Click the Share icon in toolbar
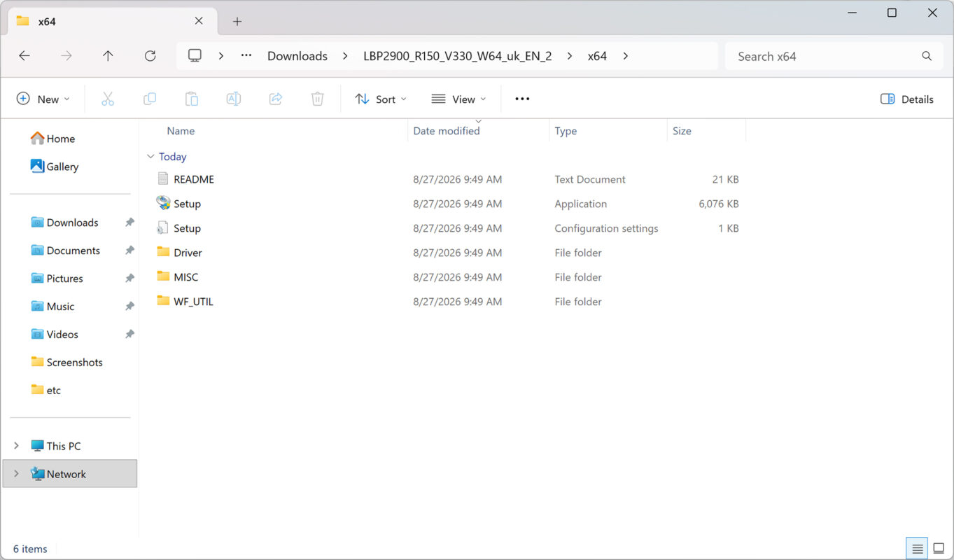Image resolution: width=954 pixels, height=560 pixels. 276,99
